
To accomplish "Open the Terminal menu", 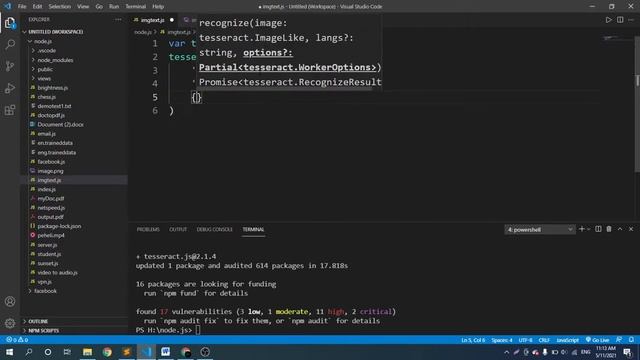I will pyautogui.click(x=136, y=7).
